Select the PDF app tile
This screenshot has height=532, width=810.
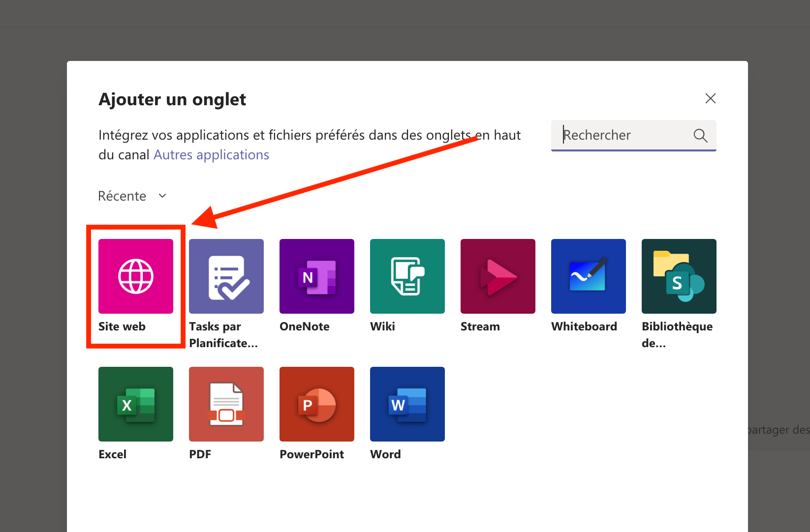click(x=226, y=404)
